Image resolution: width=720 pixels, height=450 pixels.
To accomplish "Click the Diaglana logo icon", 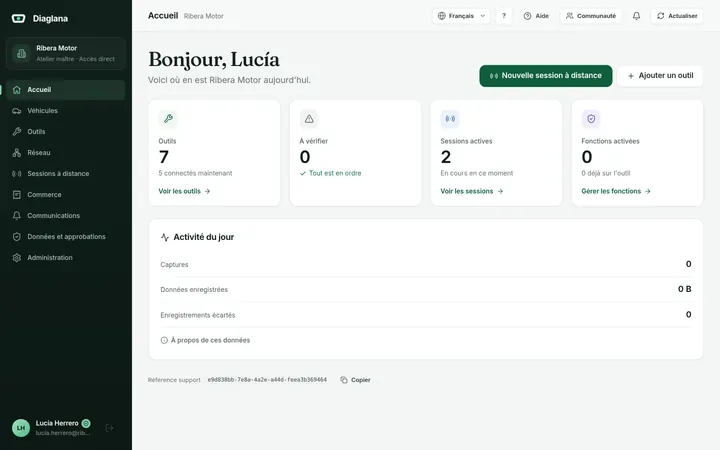I will point(18,18).
